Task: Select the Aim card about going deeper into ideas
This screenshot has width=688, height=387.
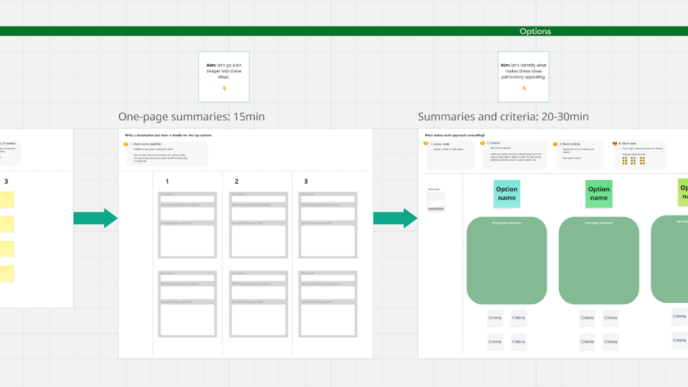Action: click(224, 77)
